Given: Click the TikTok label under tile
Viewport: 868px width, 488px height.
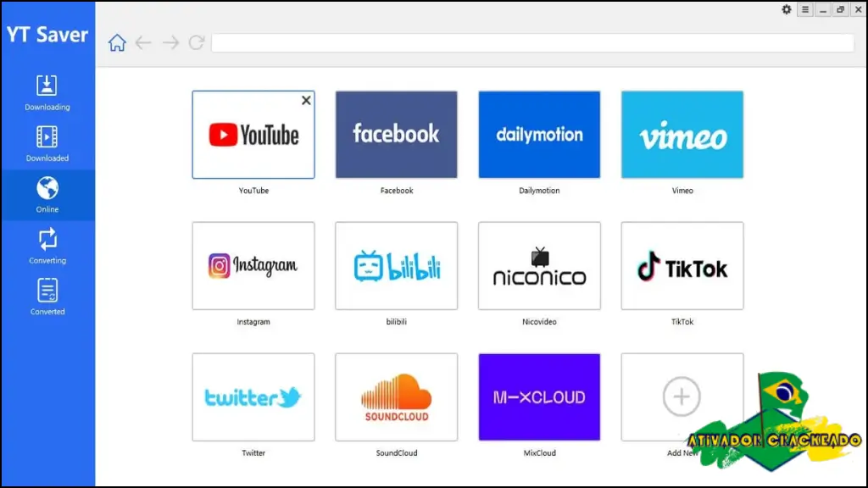Looking at the screenshot, I should [x=682, y=321].
